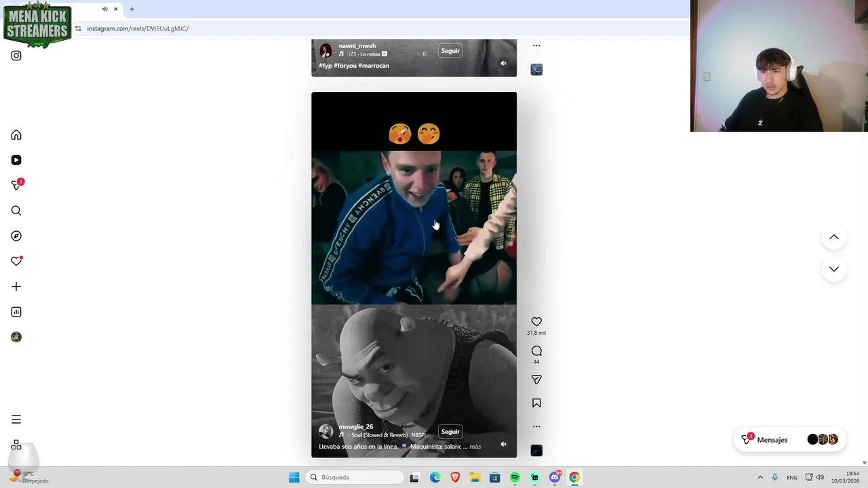Open more options for nawni_mwah reel

pos(536,46)
